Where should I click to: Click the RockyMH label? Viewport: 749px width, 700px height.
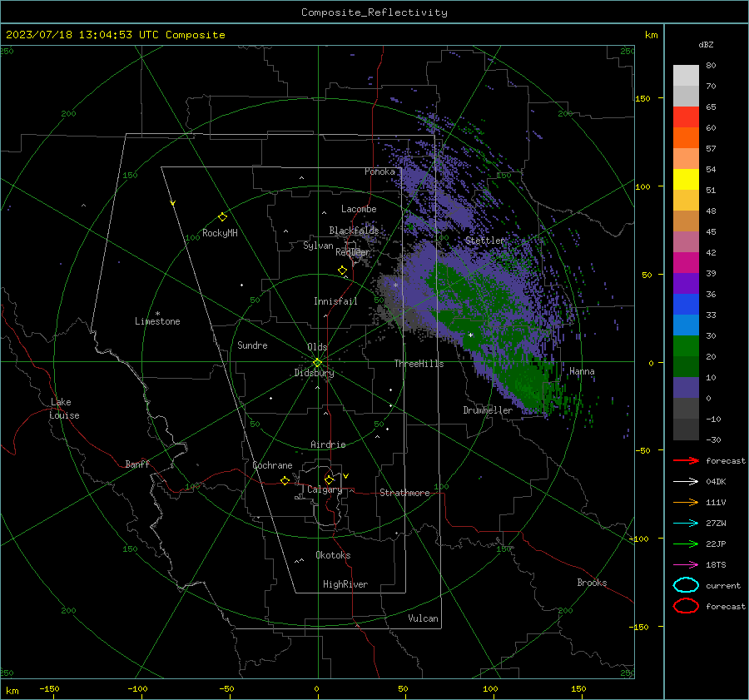[220, 233]
